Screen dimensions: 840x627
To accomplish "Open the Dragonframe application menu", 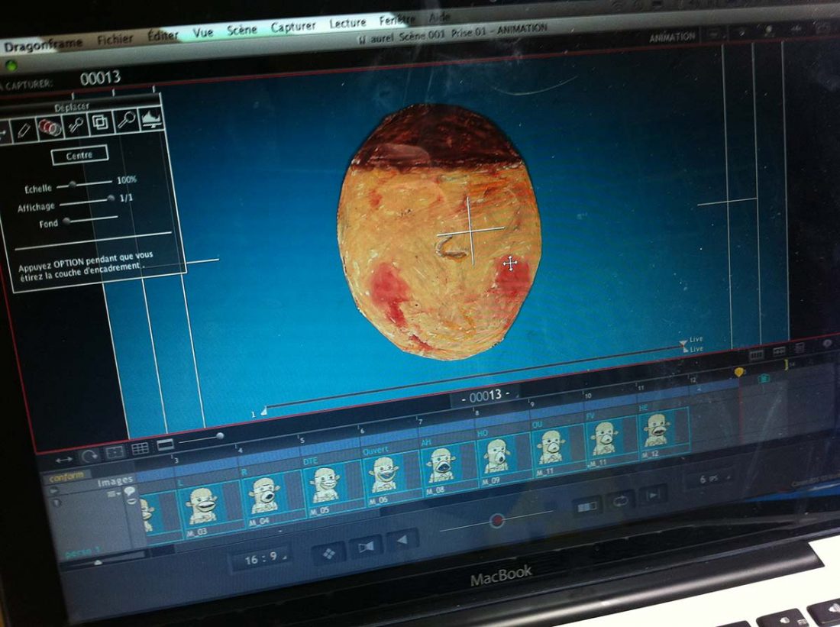I will tap(42, 44).
